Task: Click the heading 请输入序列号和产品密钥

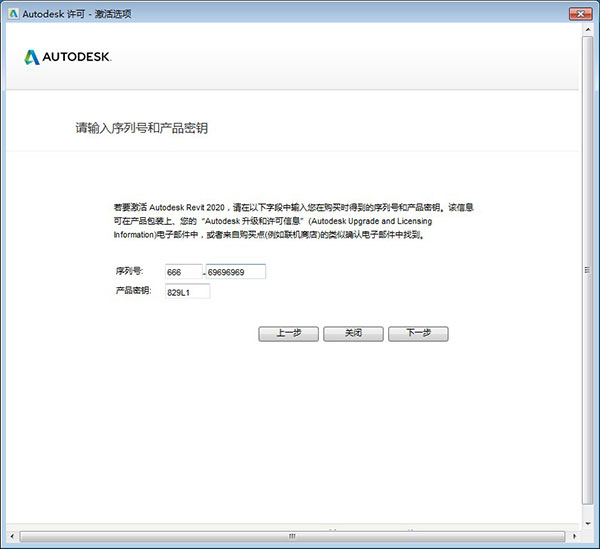Action: tap(142, 129)
